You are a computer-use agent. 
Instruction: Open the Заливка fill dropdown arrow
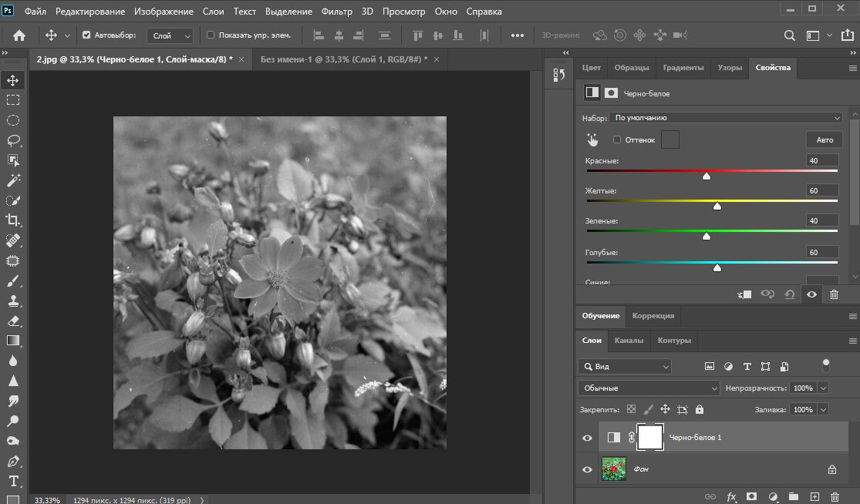(x=823, y=409)
